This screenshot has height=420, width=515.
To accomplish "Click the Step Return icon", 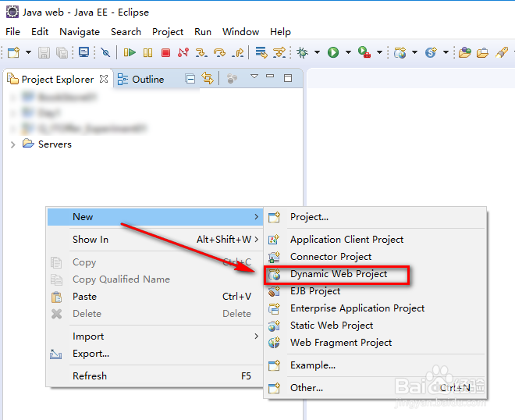I will point(237,52).
